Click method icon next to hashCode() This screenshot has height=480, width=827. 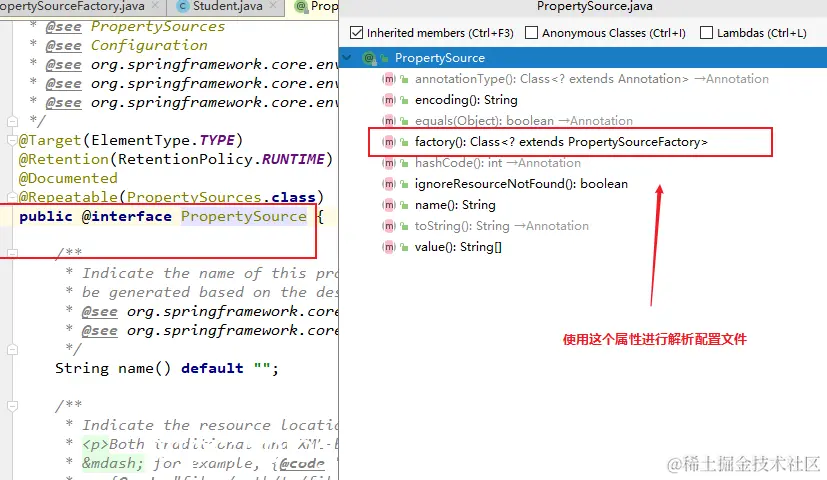[x=389, y=163]
